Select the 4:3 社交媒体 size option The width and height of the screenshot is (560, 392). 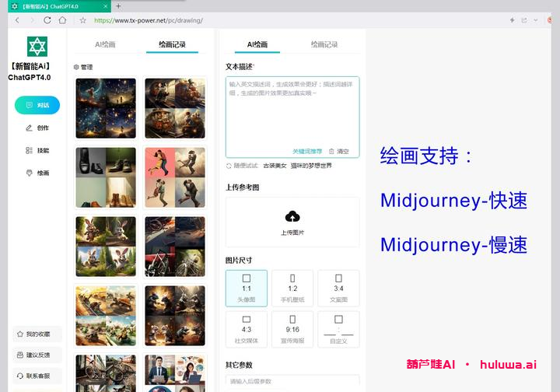pos(247,330)
